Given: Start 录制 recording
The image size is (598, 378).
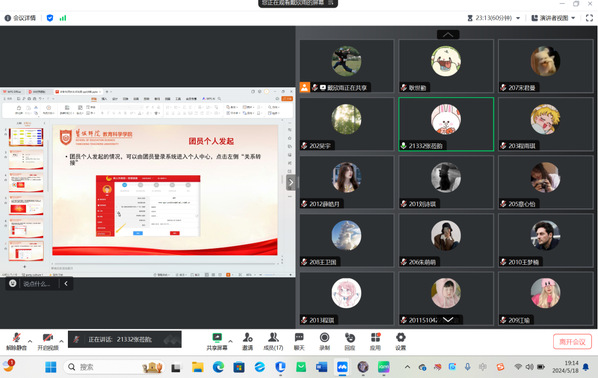Looking at the screenshot, I should pyautogui.click(x=325, y=341).
